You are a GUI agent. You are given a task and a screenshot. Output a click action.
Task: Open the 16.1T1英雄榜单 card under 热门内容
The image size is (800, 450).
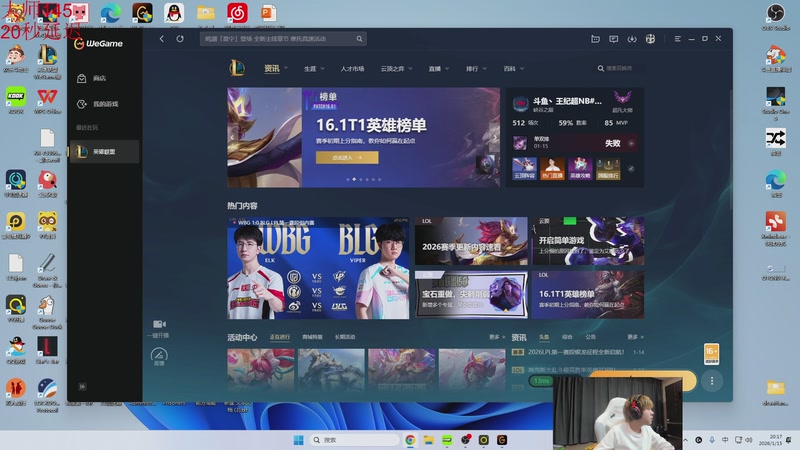pyautogui.click(x=588, y=294)
